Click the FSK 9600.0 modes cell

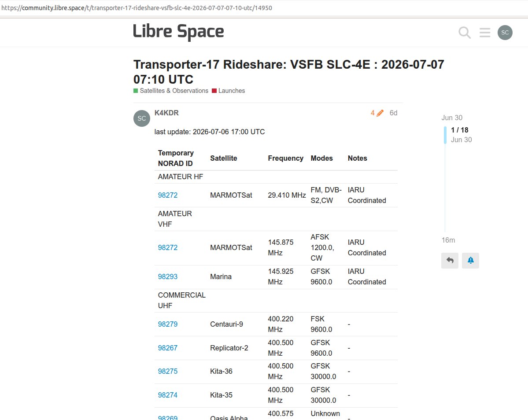[x=321, y=324]
